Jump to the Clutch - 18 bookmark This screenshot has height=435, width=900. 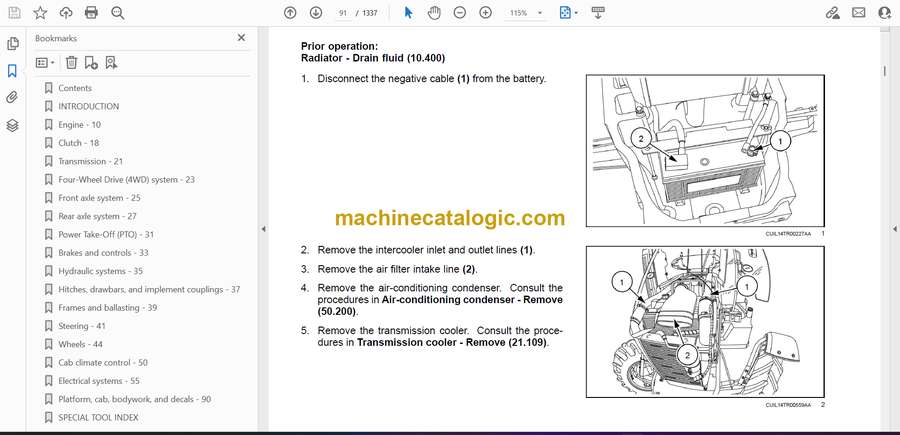click(x=79, y=143)
